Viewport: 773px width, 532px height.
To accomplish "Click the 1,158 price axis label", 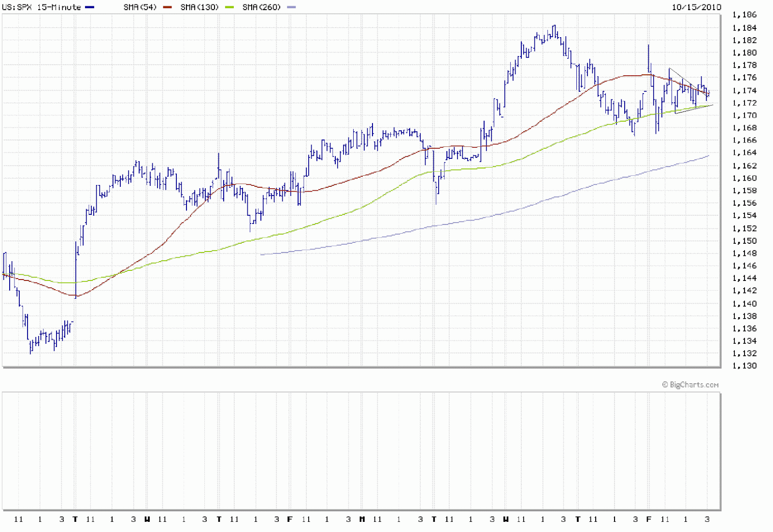I will click(x=744, y=191).
